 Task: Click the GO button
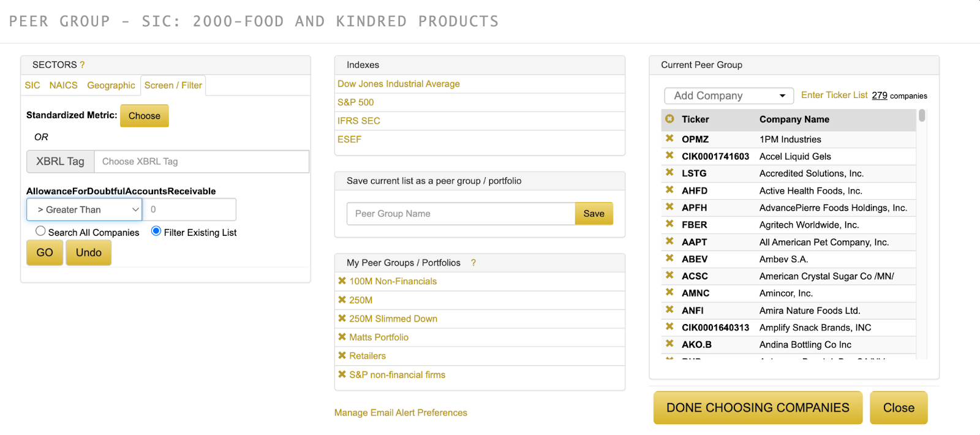(x=45, y=252)
